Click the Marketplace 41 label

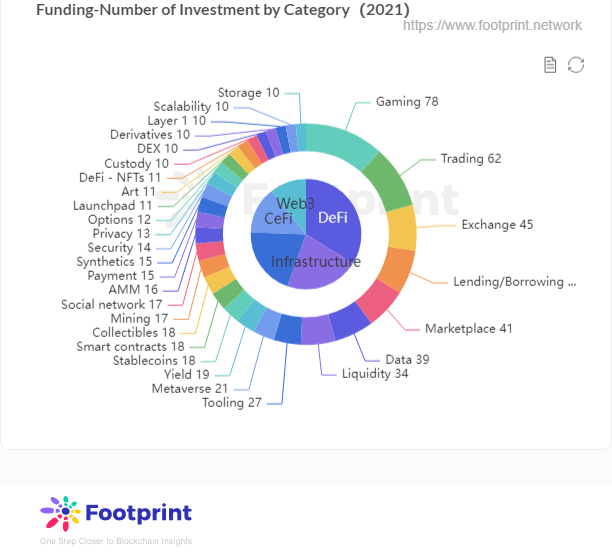coord(468,329)
